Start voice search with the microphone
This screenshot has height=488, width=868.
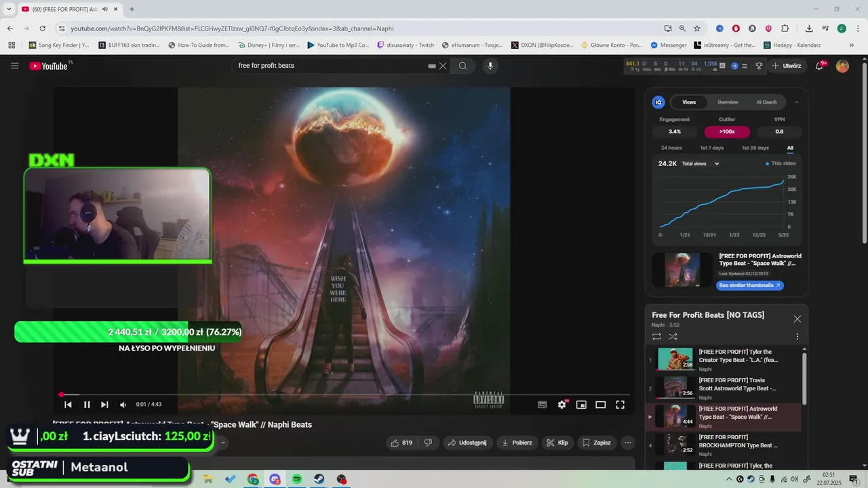point(490,66)
